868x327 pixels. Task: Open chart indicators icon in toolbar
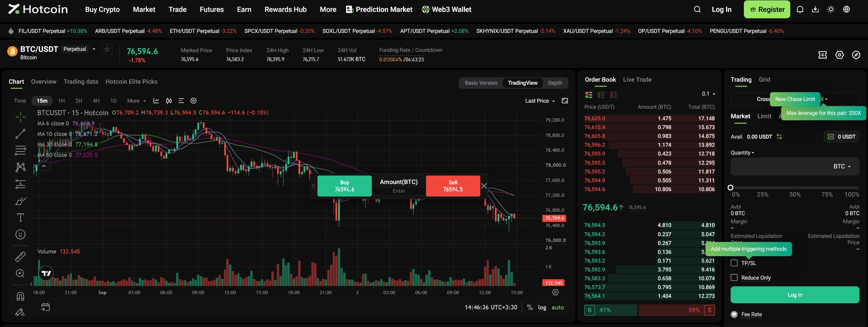pos(156,101)
